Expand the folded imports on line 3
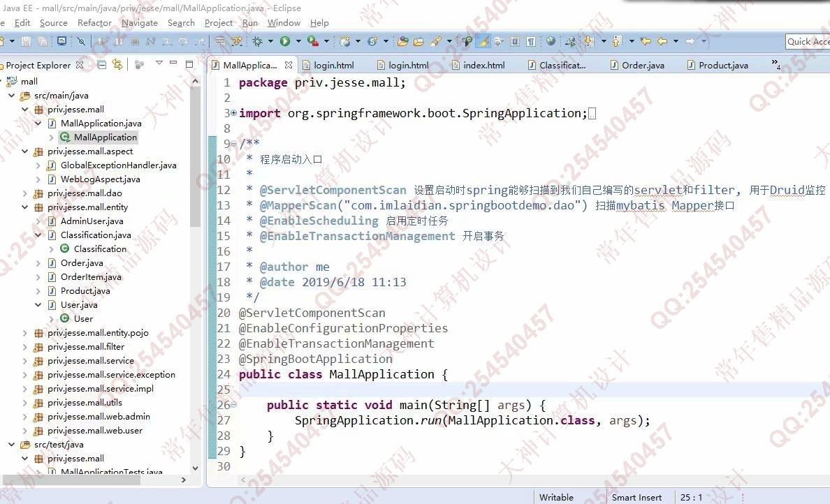The width and height of the screenshot is (830, 504). [x=233, y=113]
